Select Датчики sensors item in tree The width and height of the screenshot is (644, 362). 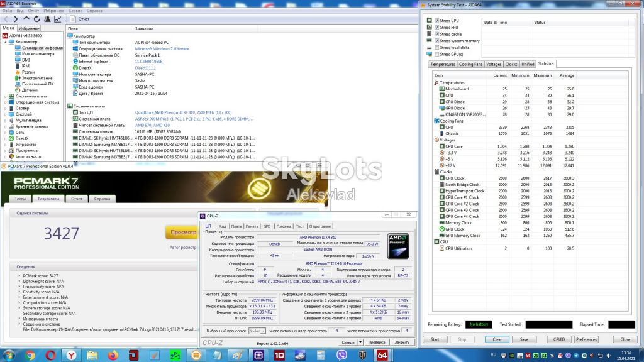pyautogui.click(x=30, y=90)
